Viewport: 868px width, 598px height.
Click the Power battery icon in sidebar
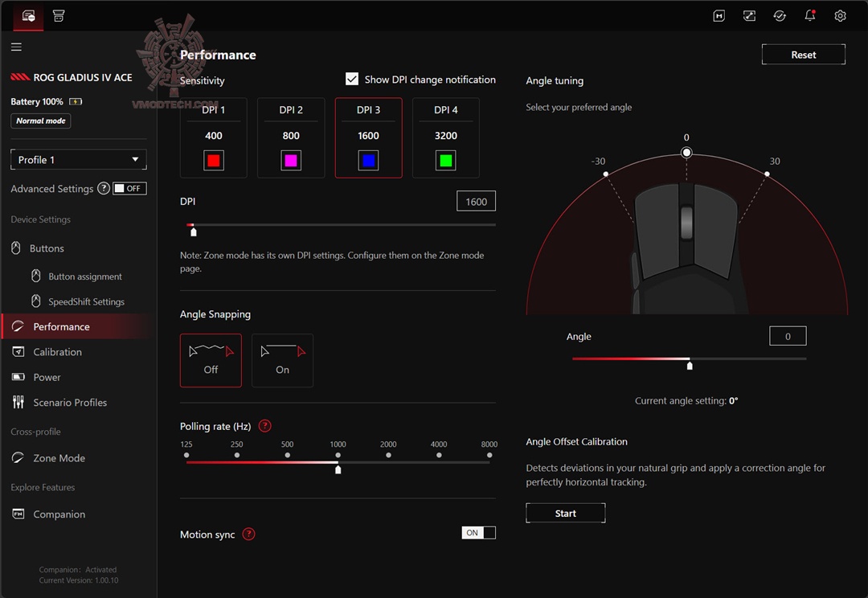(x=18, y=377)
